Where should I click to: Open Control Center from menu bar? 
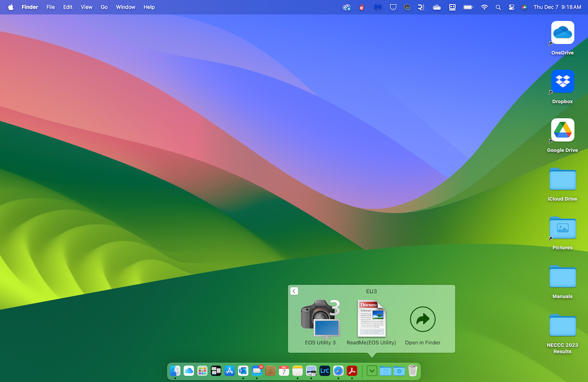511,7
